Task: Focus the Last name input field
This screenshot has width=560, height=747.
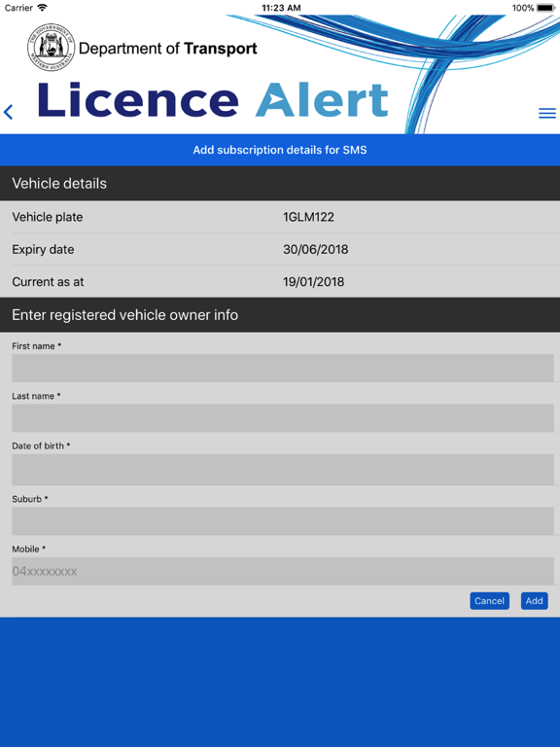Action: (283, 418)
